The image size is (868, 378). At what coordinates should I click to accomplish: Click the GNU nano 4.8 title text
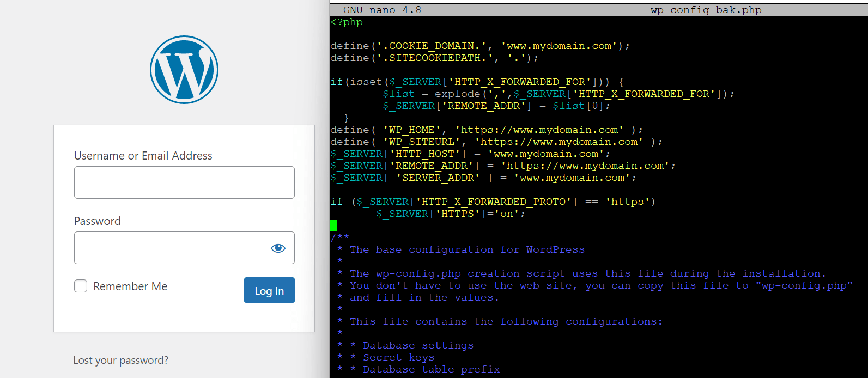[x=382, y=10]
